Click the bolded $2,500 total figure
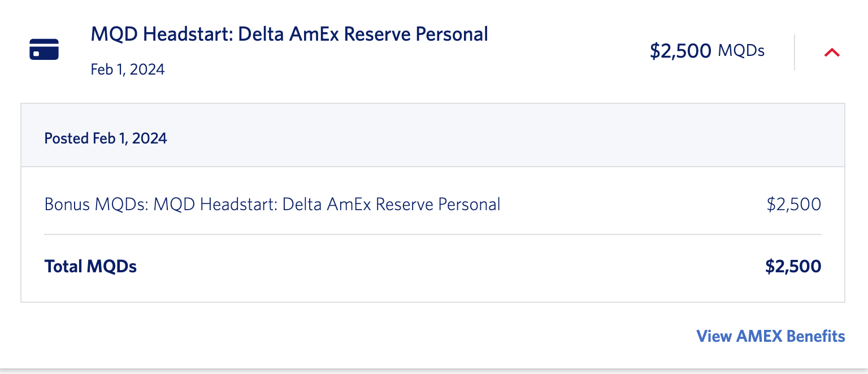868x374 pixels. coord(794,266)
